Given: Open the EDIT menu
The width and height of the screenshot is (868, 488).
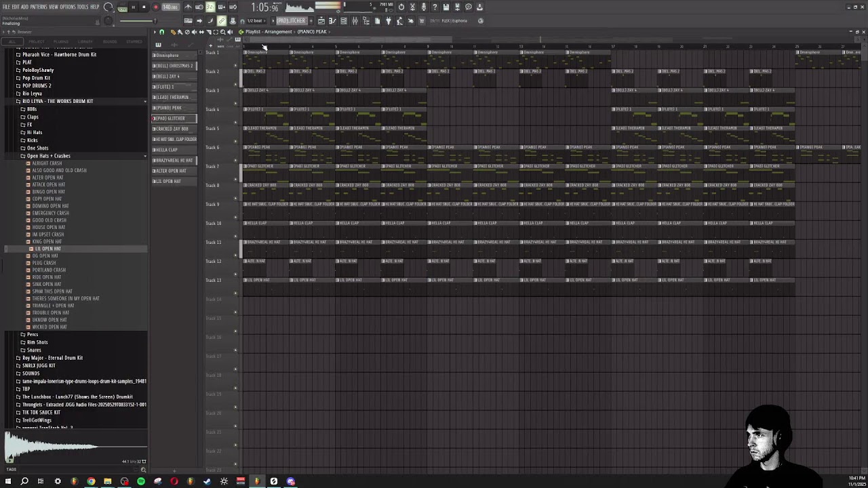Looking at the screenshot, I should 15,7.
